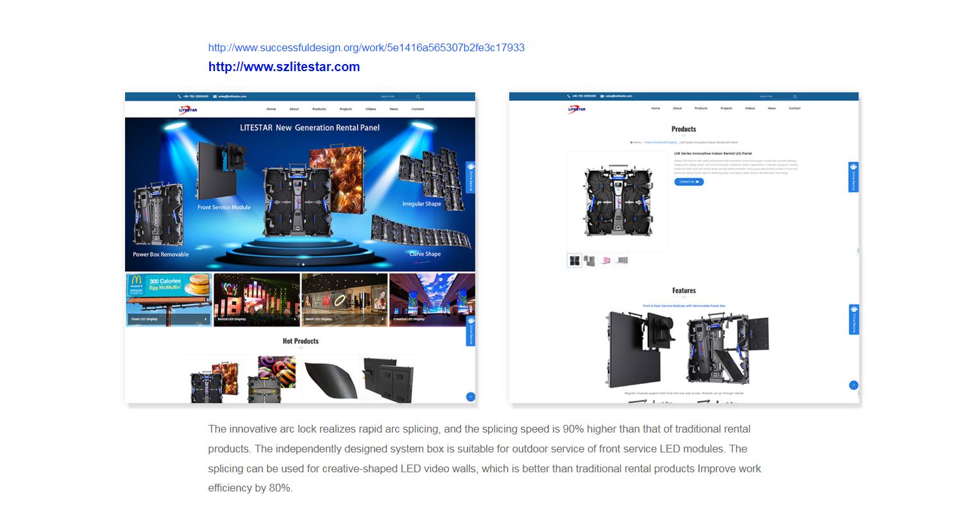This screenshot has width=980, height=512.
Task: Click main LSR panel product image
Action: pos(617,201)
